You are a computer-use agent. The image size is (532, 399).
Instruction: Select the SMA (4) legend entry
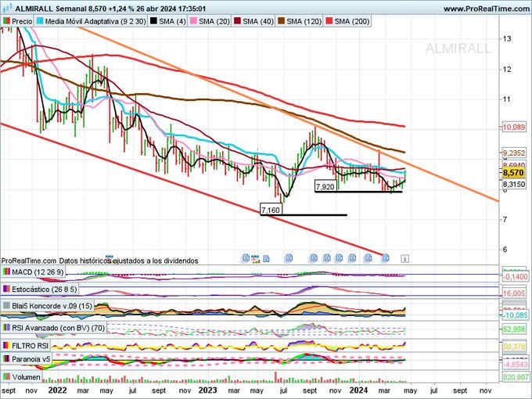168,21
